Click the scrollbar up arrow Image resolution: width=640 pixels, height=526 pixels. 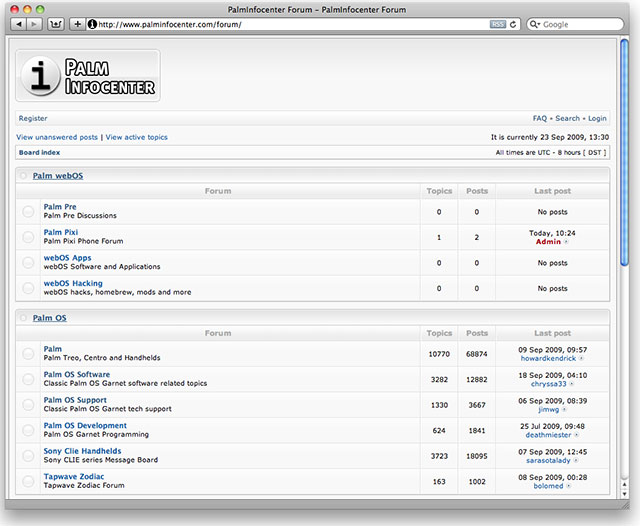[624, 484]
